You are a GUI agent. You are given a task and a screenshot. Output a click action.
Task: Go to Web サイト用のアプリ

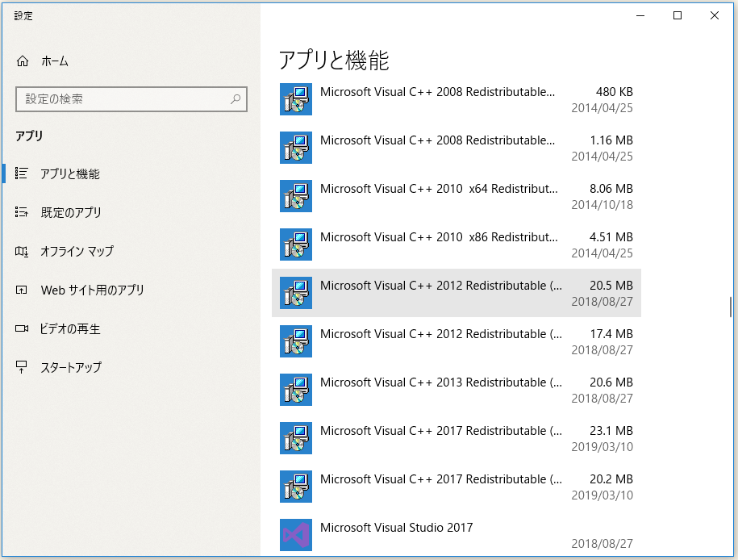(x=92, y=290)
